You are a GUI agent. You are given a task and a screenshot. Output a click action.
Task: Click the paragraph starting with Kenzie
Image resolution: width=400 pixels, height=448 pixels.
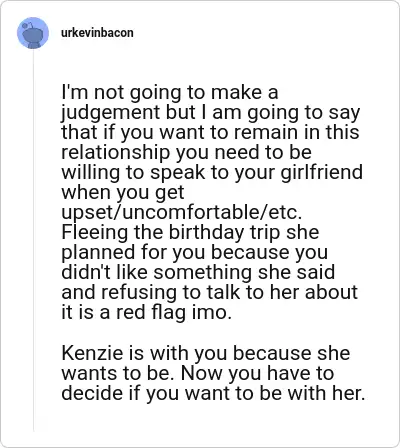[213, 373]
